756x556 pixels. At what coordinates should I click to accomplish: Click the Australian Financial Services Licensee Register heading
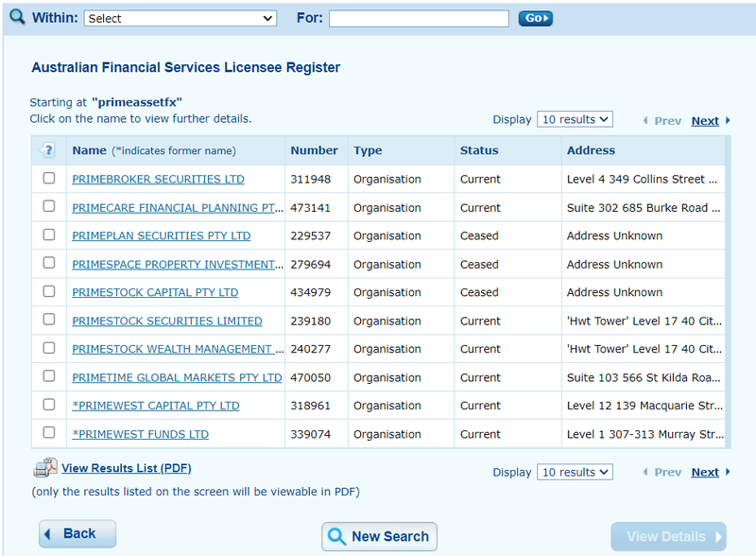click(x=185, y=67)
